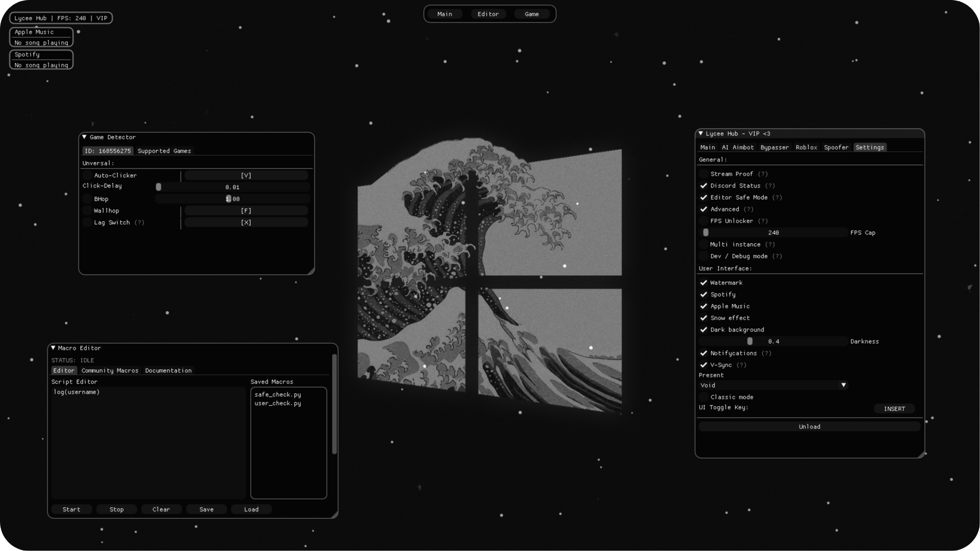Adjust the Click-Delay slider
Viewport: 980px width, 551px height.
click(232, 187)
